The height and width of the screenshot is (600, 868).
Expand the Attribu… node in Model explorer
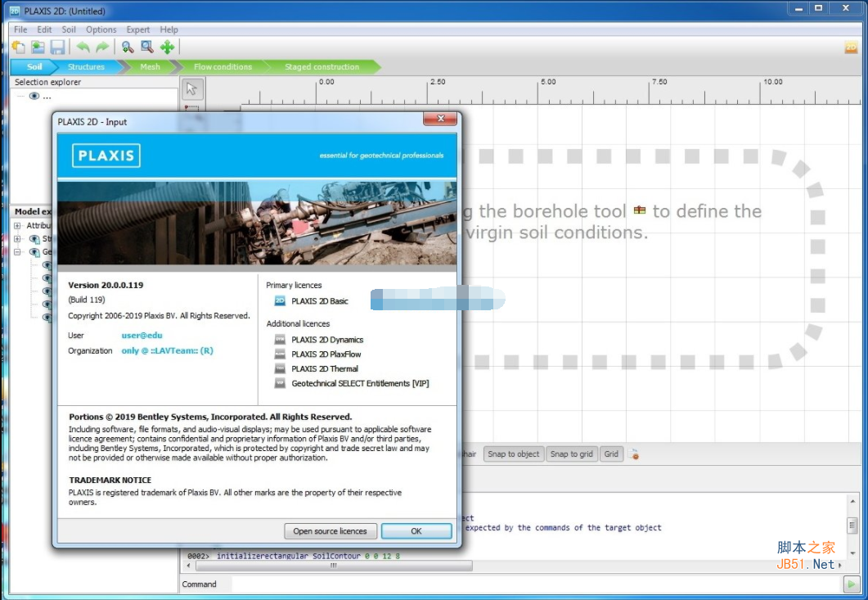coord(17,225)
